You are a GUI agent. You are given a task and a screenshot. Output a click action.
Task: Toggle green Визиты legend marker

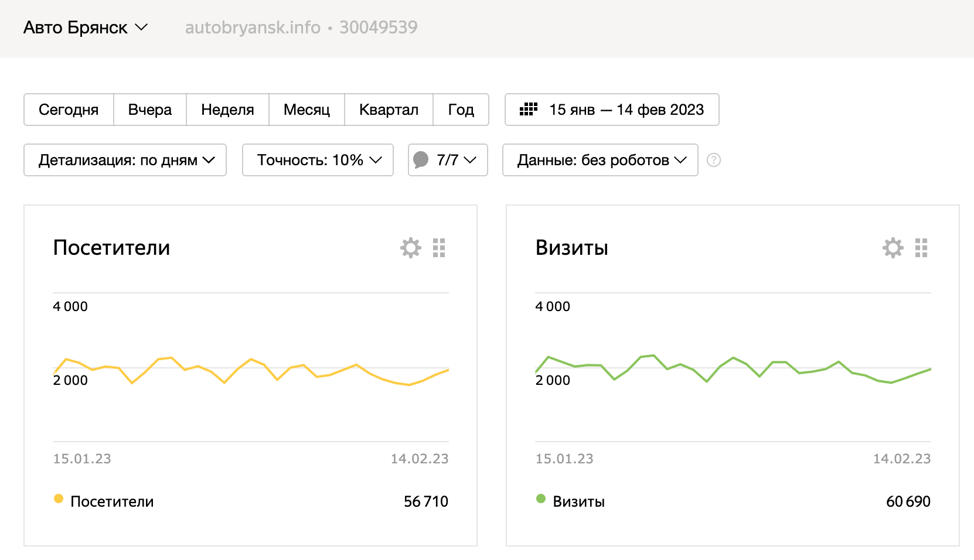(541, 498)
